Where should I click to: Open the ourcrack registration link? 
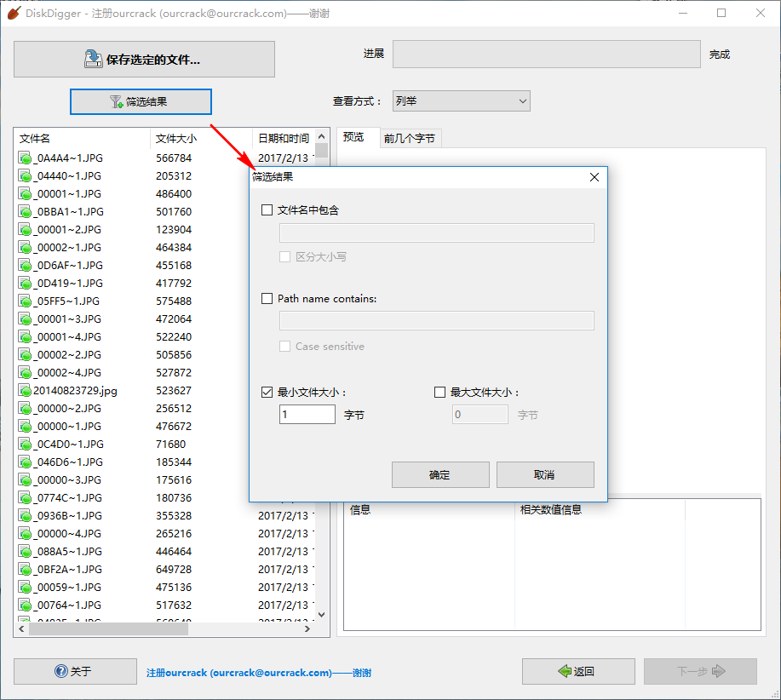259,673
